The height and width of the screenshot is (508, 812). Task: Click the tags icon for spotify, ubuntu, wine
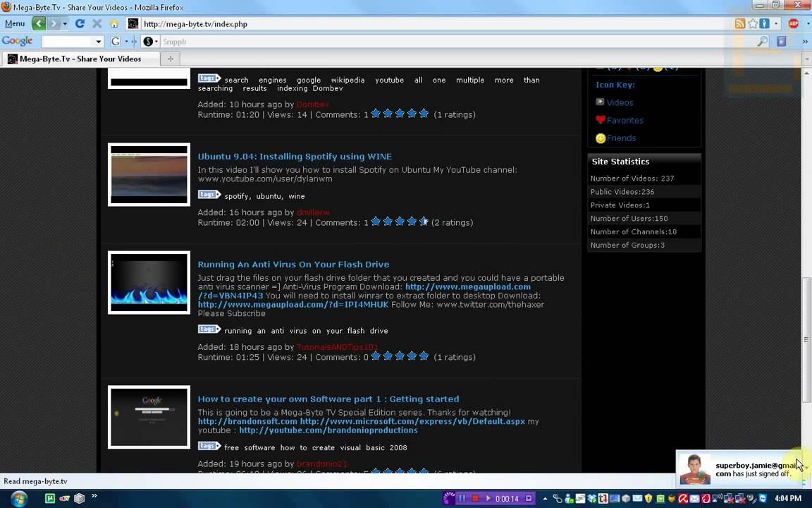coord(209,195)
